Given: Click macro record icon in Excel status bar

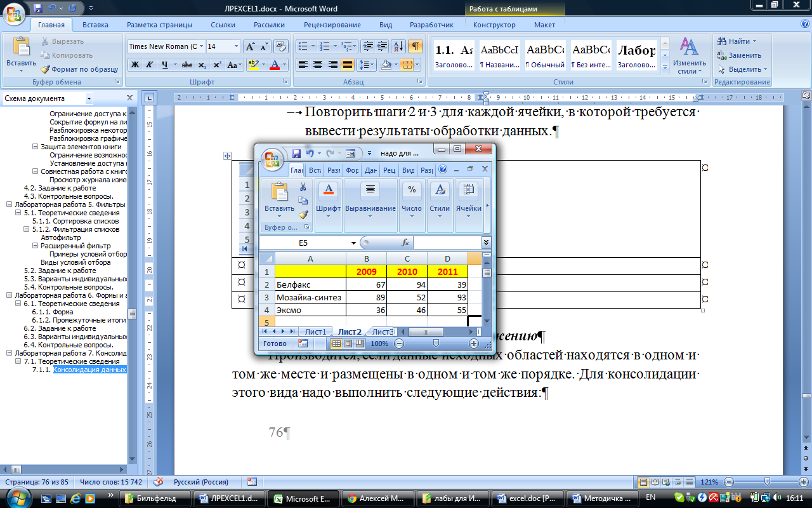Looking at the screenshot, I should 303,344.
